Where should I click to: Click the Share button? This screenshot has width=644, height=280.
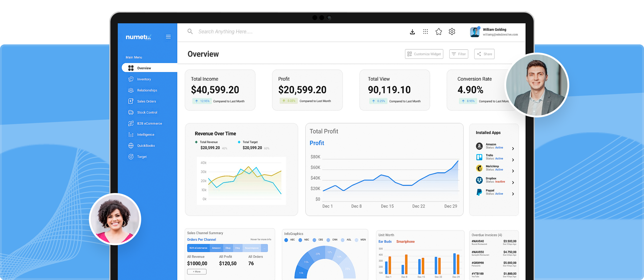point(484,54)
